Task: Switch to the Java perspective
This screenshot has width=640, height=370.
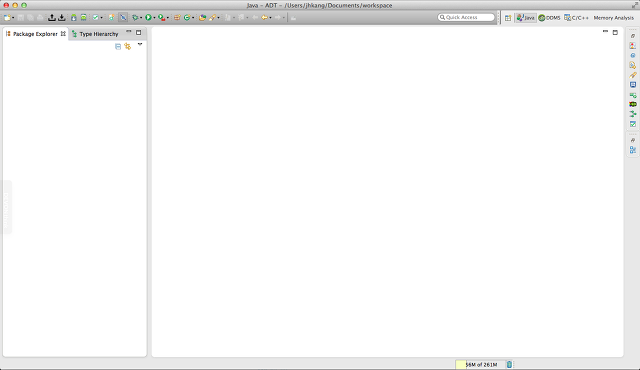Action: click(x=525, y=18)
